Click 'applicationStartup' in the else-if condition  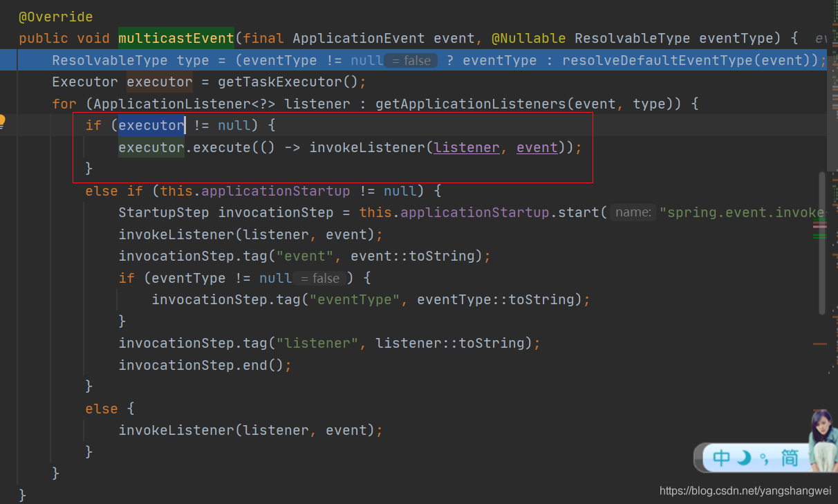click(x=276, y=191)
